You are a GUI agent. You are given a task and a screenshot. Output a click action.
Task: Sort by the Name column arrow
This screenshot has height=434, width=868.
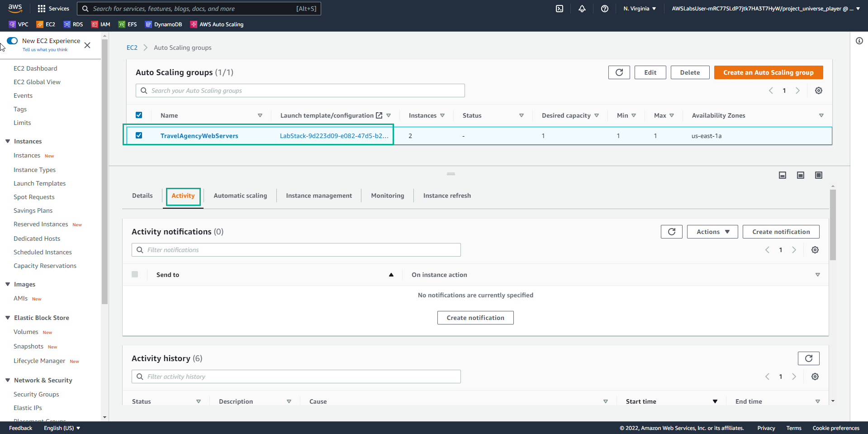260,115
